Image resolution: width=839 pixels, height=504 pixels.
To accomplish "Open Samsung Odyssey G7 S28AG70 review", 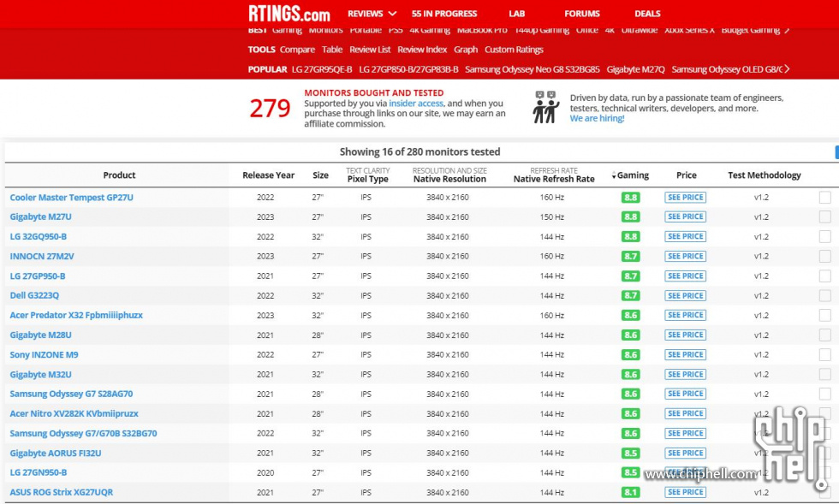I will [x=71, y=394].
